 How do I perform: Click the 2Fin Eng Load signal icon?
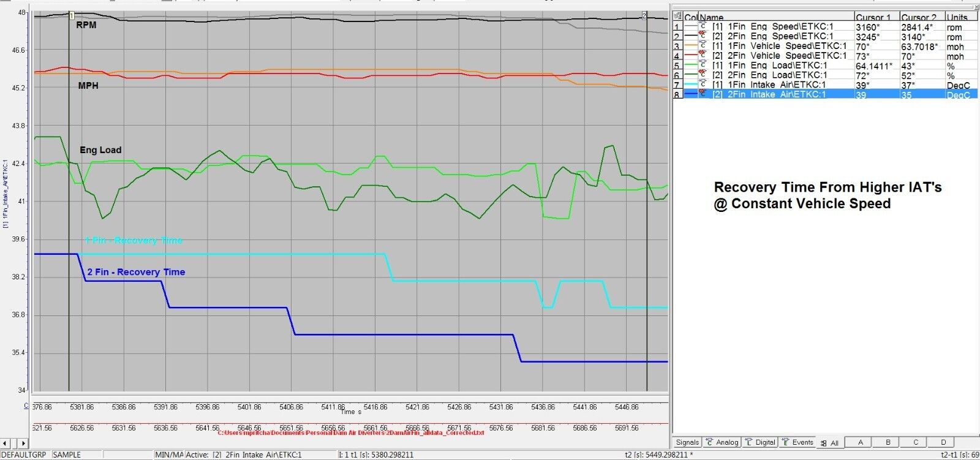[x=703, y=75]
